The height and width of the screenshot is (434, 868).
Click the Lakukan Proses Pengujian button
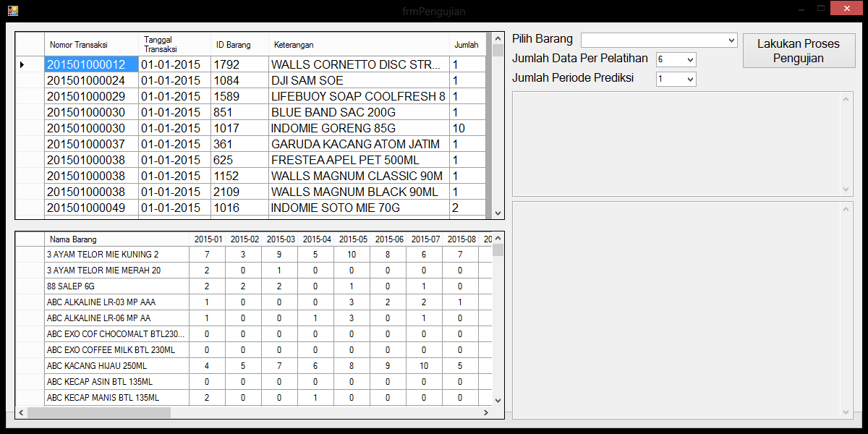pyautogui.click(x=799, y=51)
